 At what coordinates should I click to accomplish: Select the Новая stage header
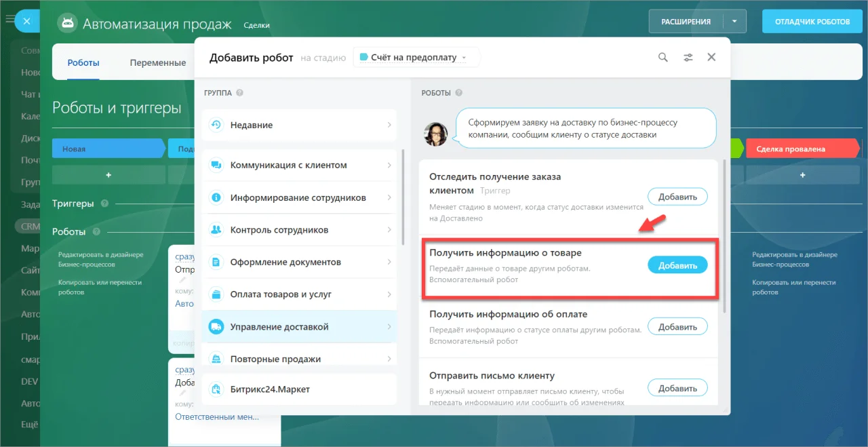click(x=108, y=149)
